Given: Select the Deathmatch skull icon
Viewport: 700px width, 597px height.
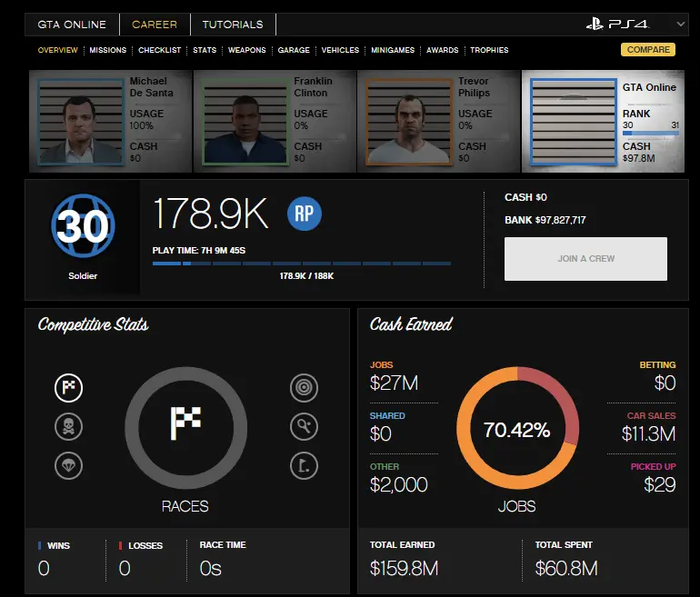Looking at the screenshot, I should (68, 426).
